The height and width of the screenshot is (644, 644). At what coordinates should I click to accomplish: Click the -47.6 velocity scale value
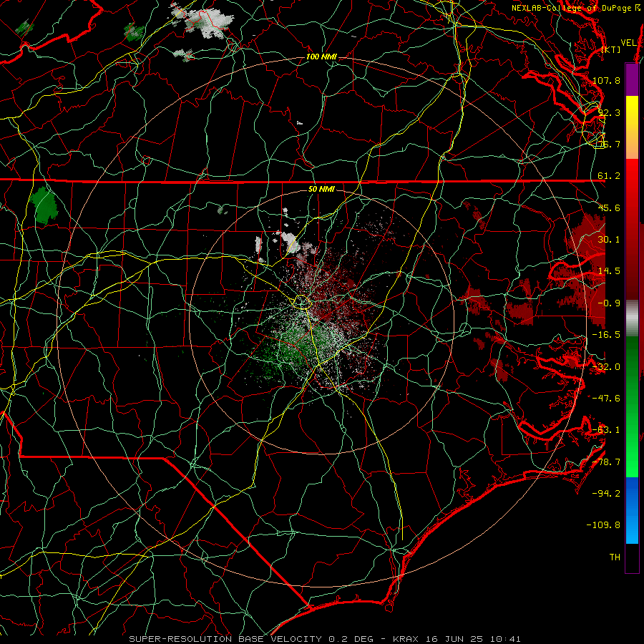pos(606,399)
